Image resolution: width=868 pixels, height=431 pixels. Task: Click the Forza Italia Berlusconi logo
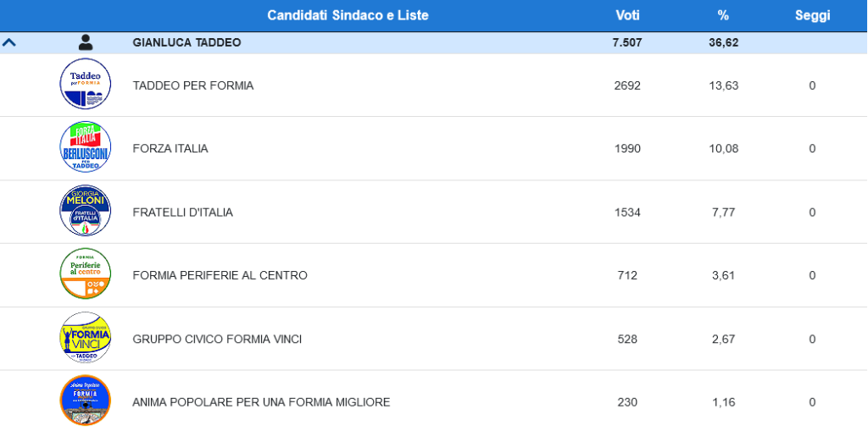point(86,148)
